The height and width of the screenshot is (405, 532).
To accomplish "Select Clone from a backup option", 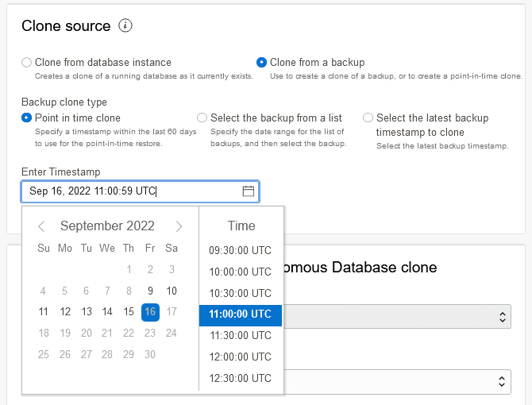I will tap(261, 63).
